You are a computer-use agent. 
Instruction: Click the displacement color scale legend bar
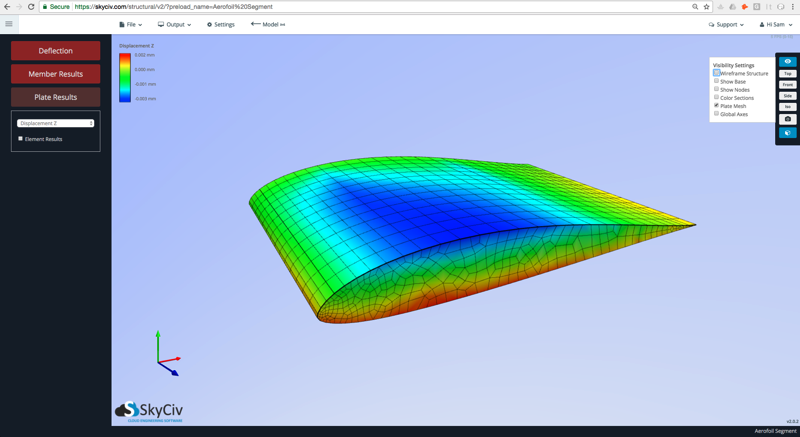(125, 77)
